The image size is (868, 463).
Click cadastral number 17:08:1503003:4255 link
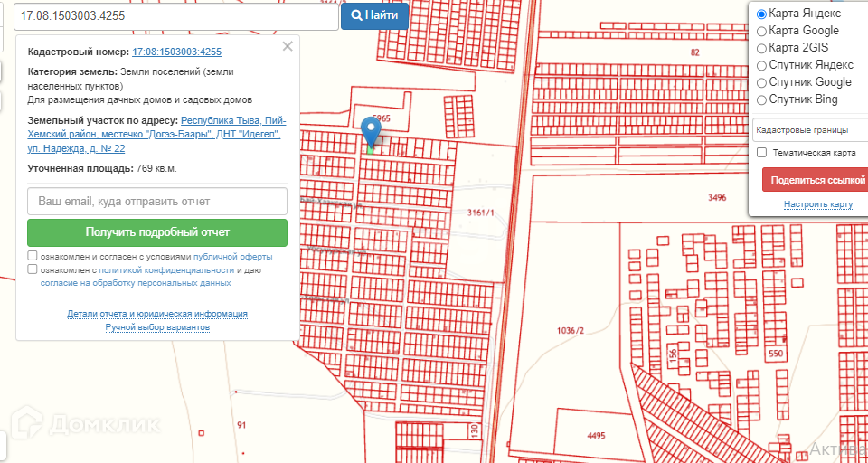click(x=176, y=52)
